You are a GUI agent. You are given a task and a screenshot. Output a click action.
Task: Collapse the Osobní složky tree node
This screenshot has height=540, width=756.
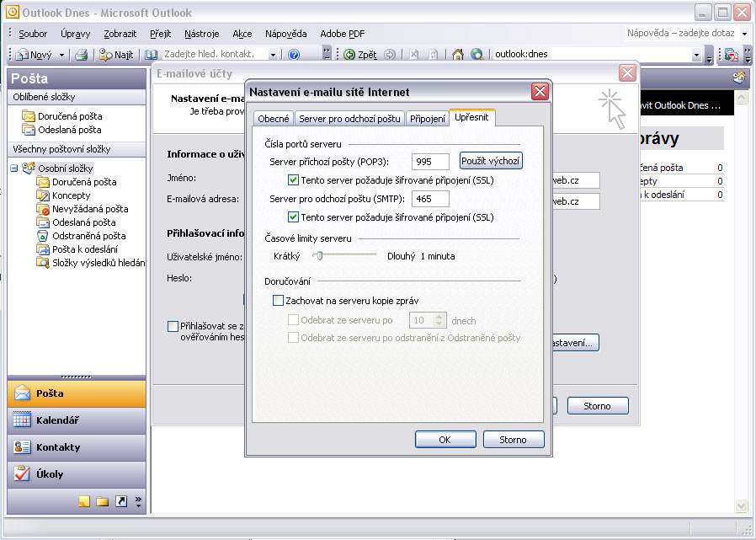(14, 168)
